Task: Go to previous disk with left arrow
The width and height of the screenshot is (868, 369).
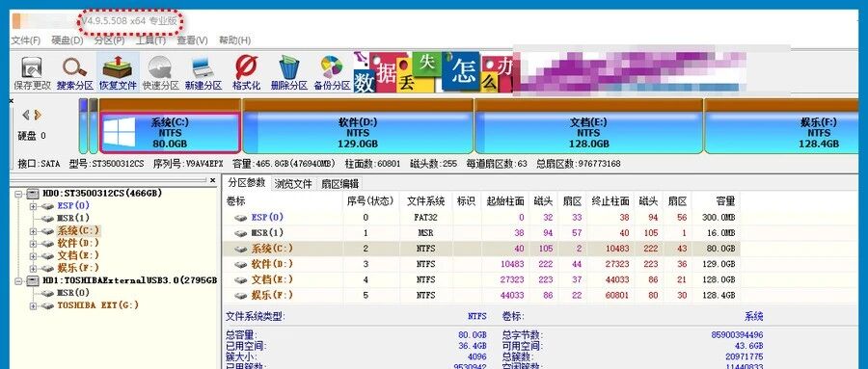Action: tap(25, 115)
